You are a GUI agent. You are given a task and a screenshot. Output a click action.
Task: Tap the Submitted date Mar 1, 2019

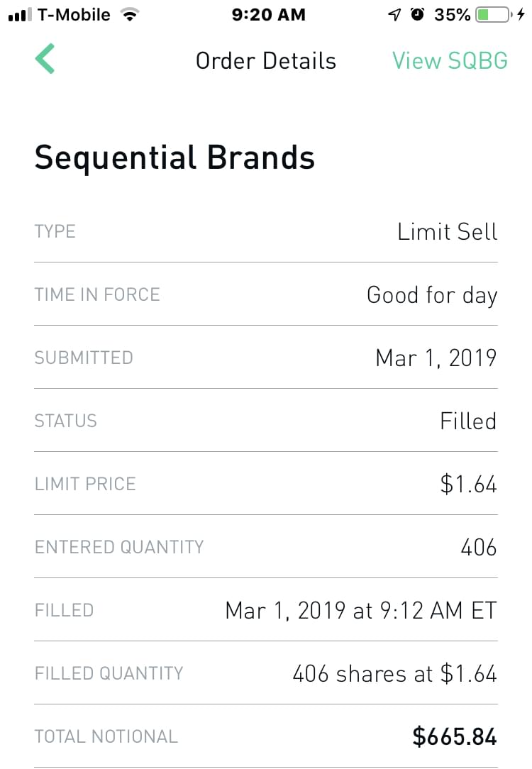(x=436, y=358)
